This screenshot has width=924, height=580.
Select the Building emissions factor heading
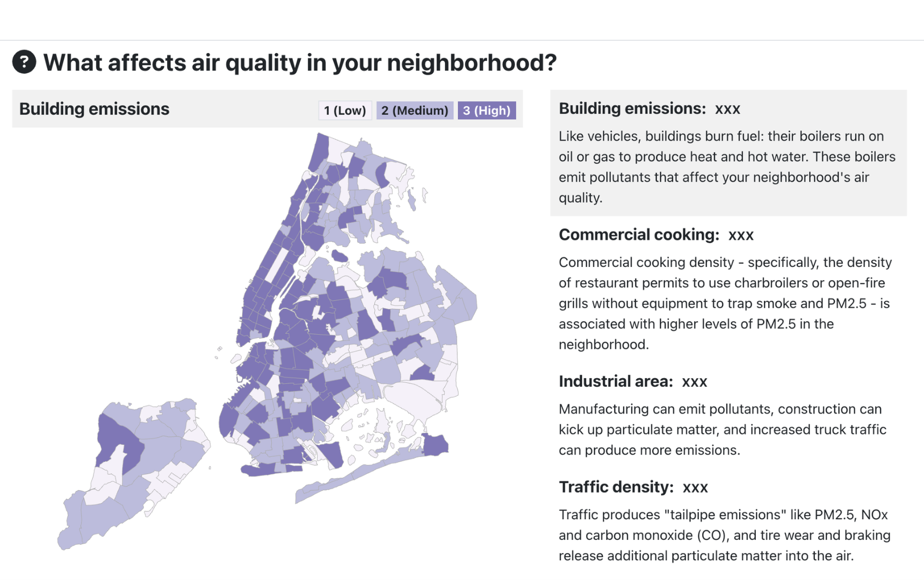pos(632,108)
